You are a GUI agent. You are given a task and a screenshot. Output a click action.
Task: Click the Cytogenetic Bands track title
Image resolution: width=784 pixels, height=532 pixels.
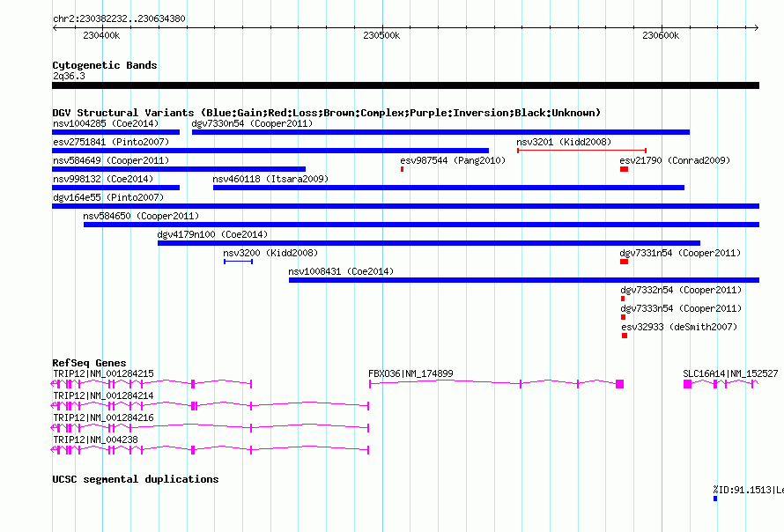(x=105, y=65)
